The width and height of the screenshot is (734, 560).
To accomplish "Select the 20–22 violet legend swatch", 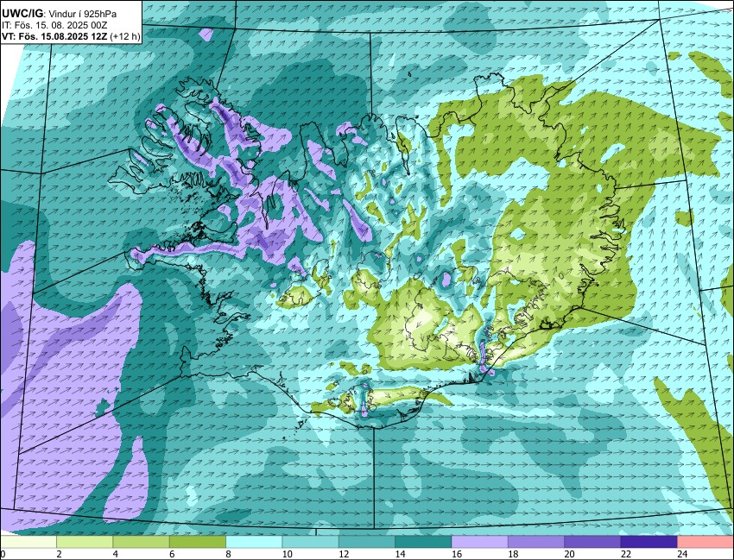I will (592, 542).
